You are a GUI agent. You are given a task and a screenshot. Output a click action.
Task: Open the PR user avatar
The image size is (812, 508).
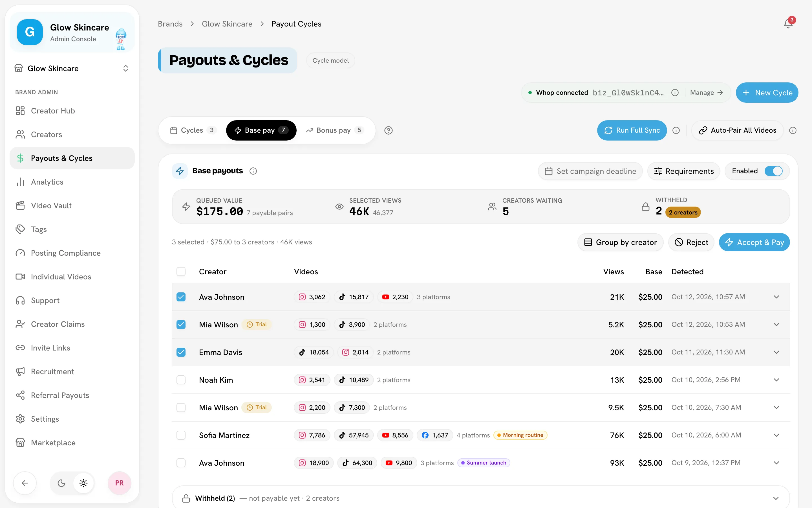tap(120, 483)
